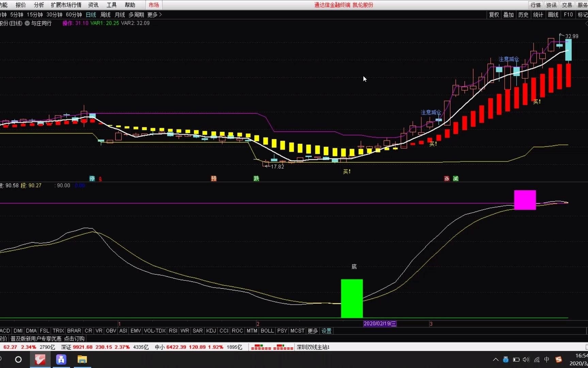Image resolution: width=588 pixels, height=368 pixels.
Task: Expand 更多 in the indicator tab bar
Action: (x=312, y=331)
